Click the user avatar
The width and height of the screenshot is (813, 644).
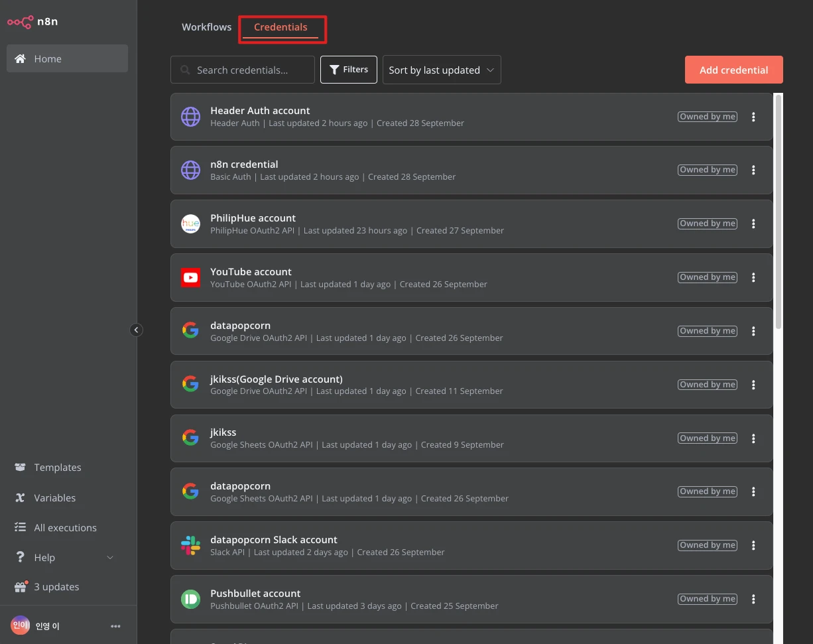pos(20,625)
